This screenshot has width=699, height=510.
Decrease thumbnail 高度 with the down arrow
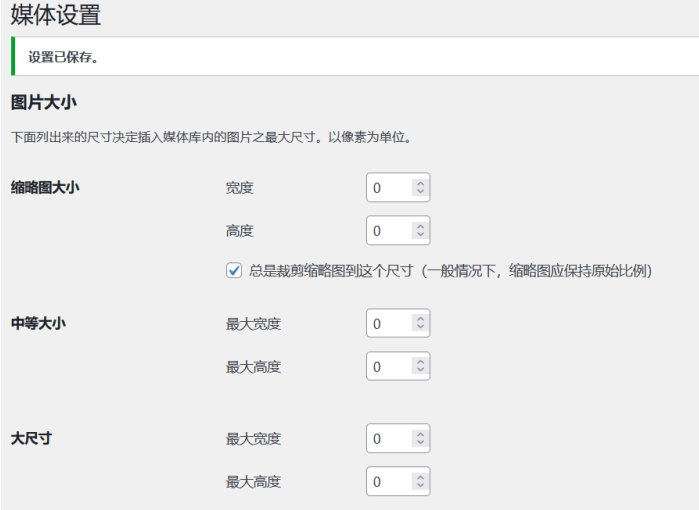click(x=420, y=236)
